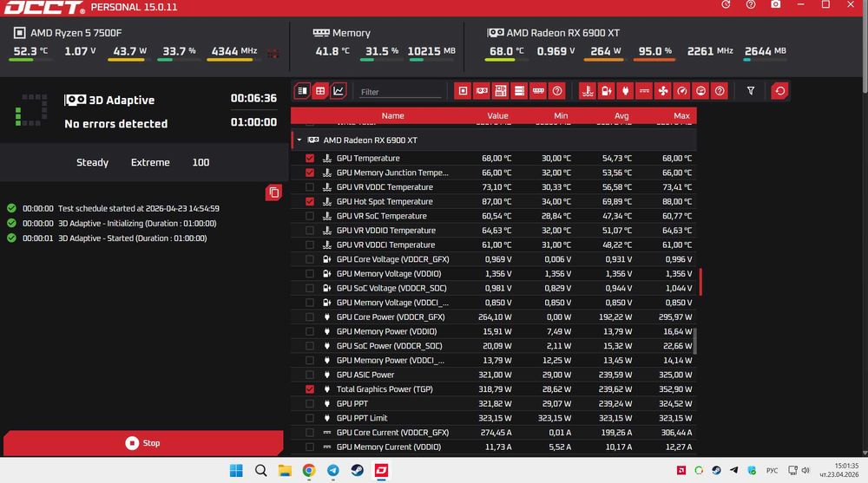This screenshot has height=483, width=868.
Task: Click the sensor list vertical scrollbar thumb
Action: pyautogui.click(x=694, y=340)
